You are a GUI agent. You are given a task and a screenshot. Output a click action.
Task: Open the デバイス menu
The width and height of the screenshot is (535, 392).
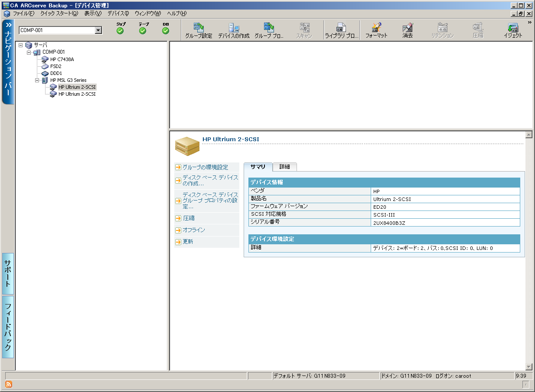click(118, 13)
